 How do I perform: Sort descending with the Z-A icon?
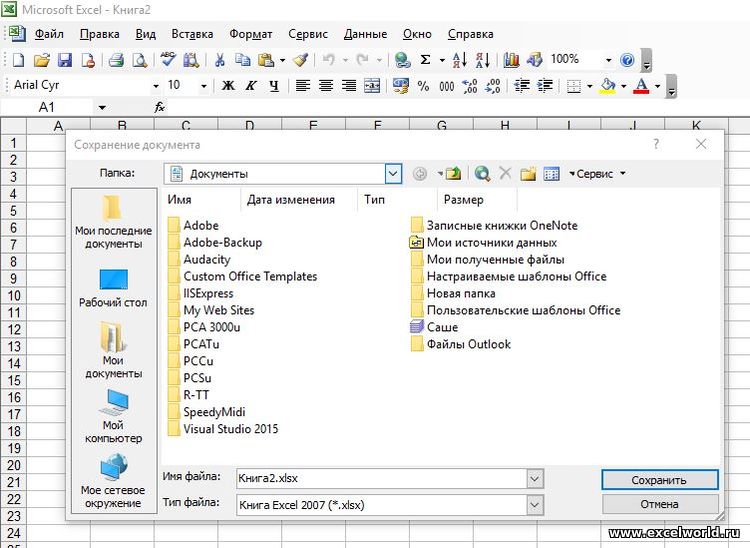tap(483, 60)
